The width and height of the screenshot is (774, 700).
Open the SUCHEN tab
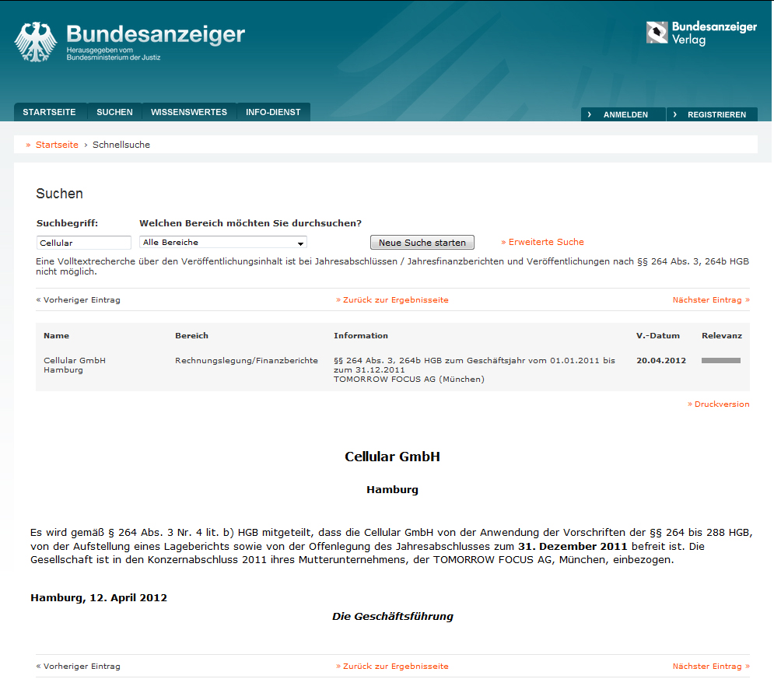(x=114, y=112)
